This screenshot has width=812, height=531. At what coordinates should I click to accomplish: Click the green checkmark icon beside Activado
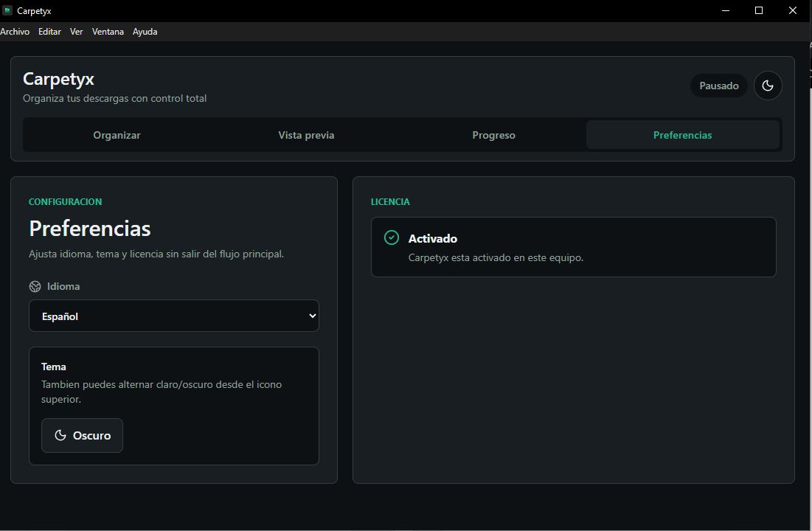pos(392,237)
